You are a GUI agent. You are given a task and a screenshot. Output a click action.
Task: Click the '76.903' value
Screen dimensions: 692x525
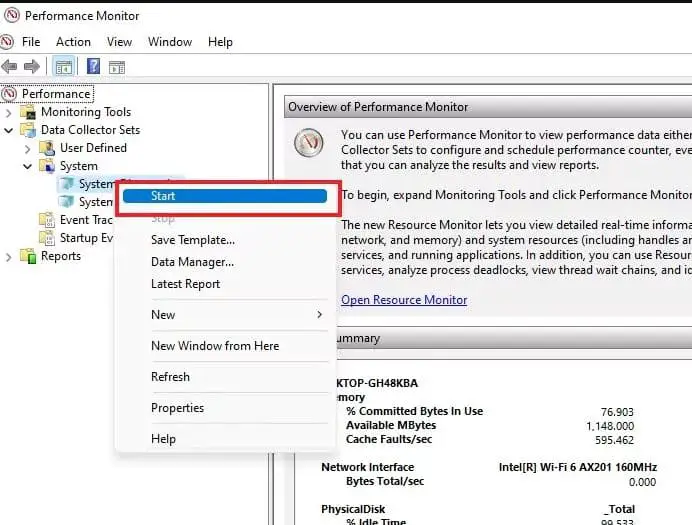coord(617,412)
